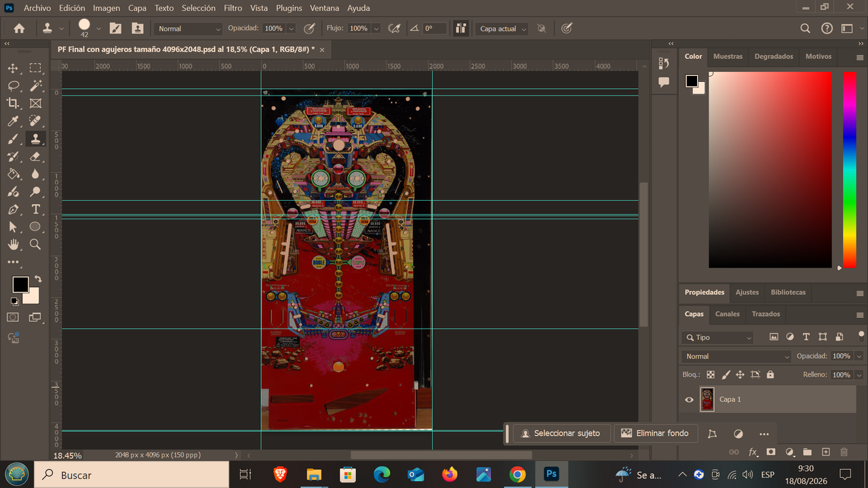Switch to the Canales tab
Screen dimensions: 868x488
coord(728,314)
